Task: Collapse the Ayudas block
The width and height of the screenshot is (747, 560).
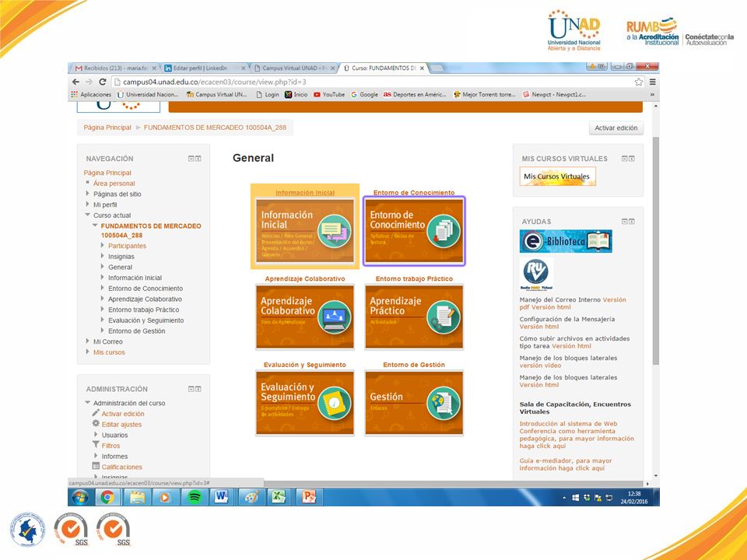Action: click(625, 222)
